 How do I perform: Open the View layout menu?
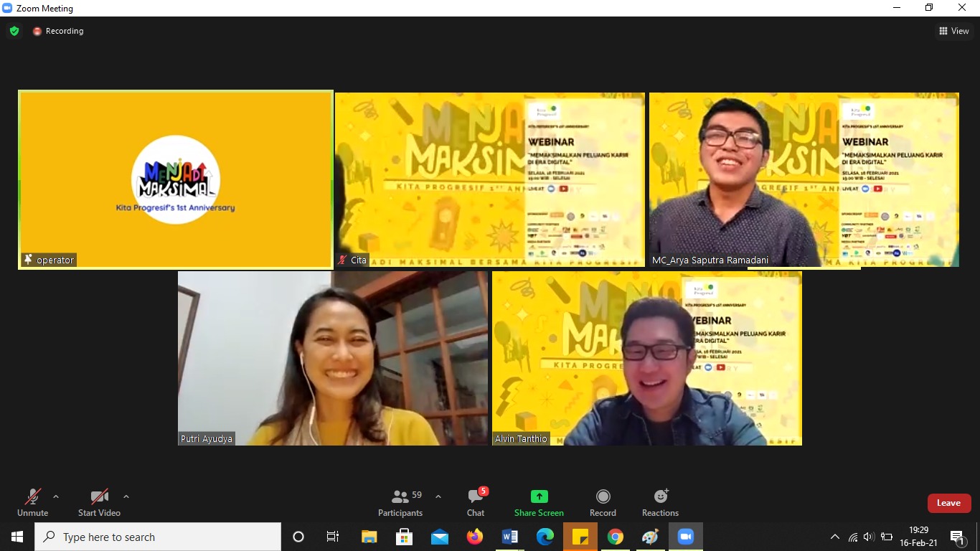953,31
